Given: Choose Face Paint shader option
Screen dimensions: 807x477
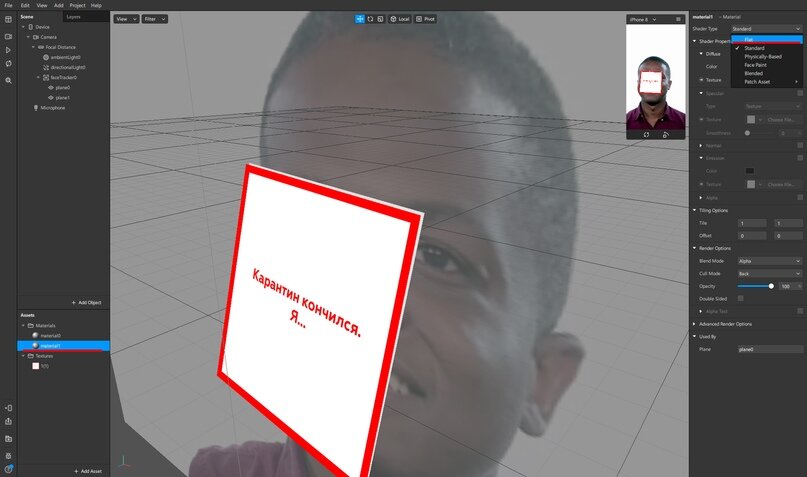Looking at the screenshot, I should (x=767, y=65).
